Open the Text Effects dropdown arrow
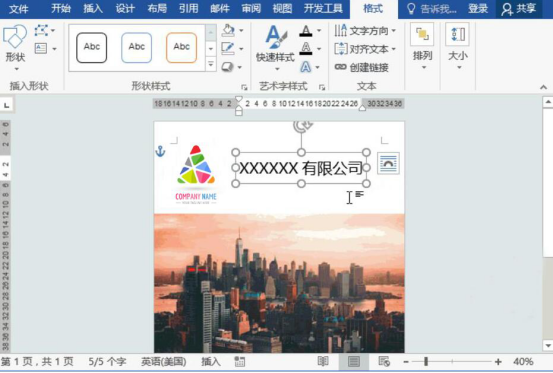Viewport: 553px width, 373px height. [318, 67]
